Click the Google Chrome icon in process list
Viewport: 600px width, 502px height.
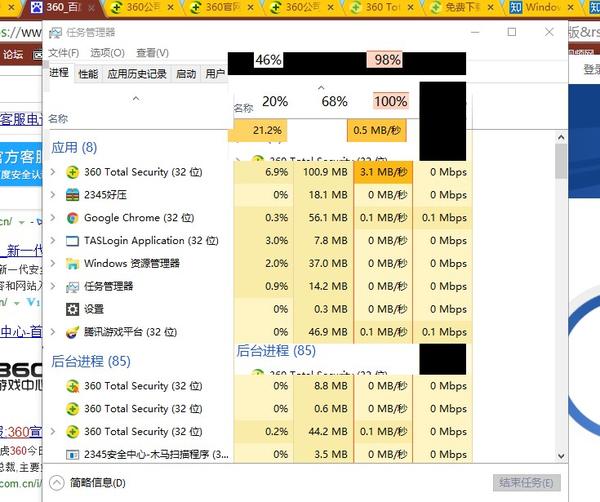(x=72, y=218)
